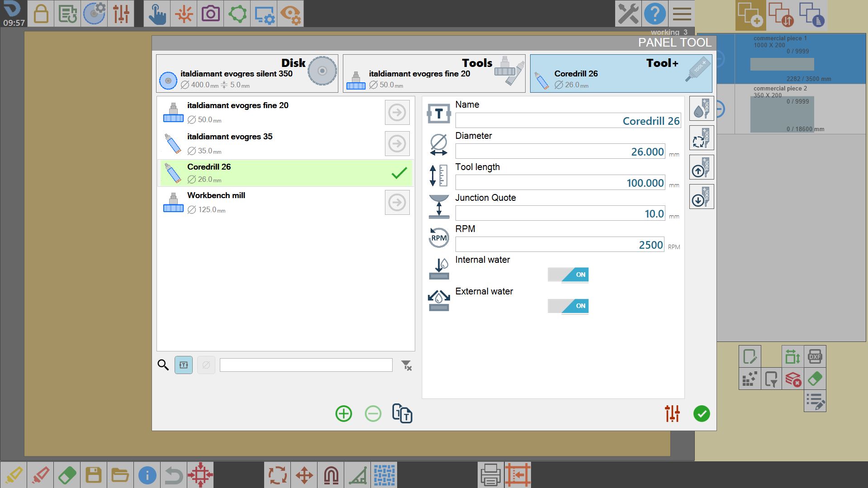Click the DXF import icon

coord(815,357)
